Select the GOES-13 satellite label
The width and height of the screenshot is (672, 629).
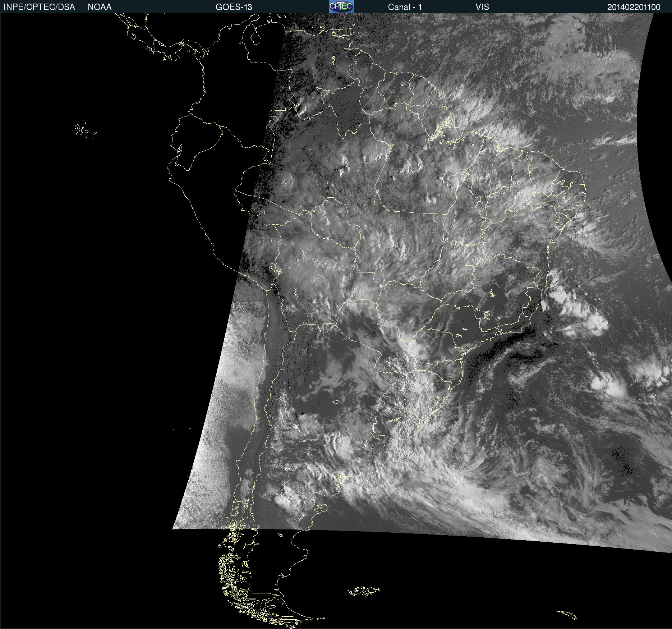pyautogui.click(x=234, y=7)
